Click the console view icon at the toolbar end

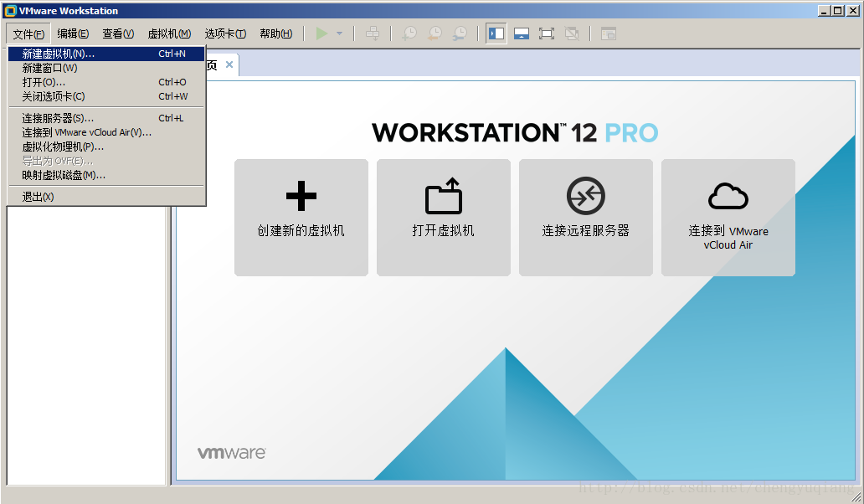[609, 33]
